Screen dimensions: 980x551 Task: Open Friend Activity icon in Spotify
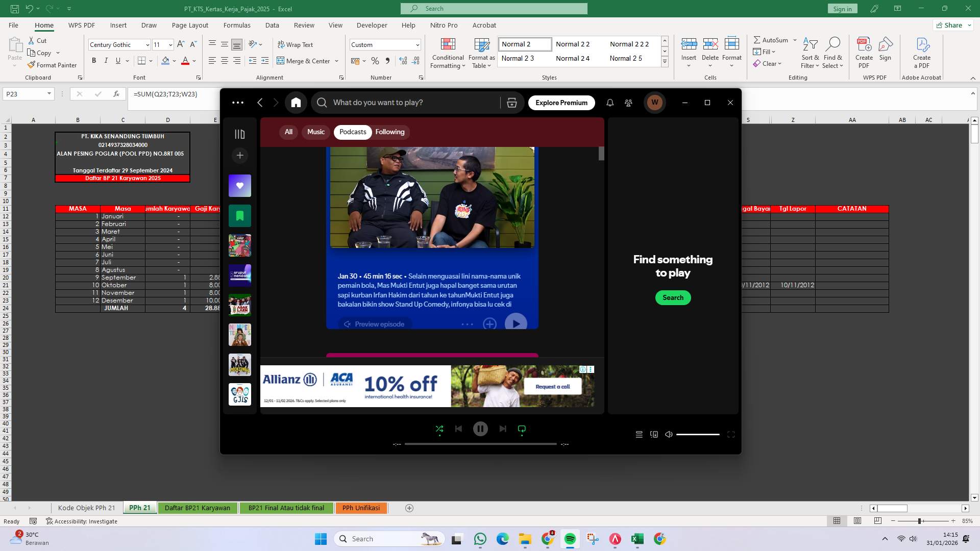pyautogui.click(x=628, y=103)
